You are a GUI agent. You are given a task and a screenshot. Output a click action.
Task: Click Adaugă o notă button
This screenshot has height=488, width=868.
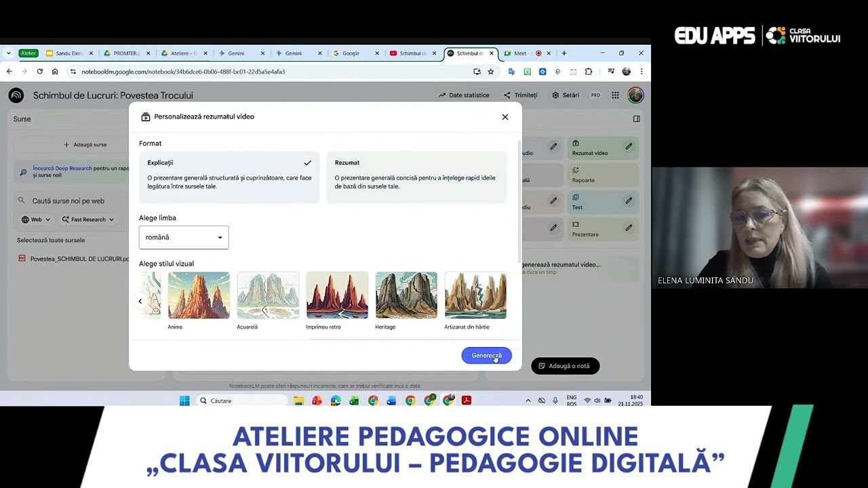click(x=565, y=366)
